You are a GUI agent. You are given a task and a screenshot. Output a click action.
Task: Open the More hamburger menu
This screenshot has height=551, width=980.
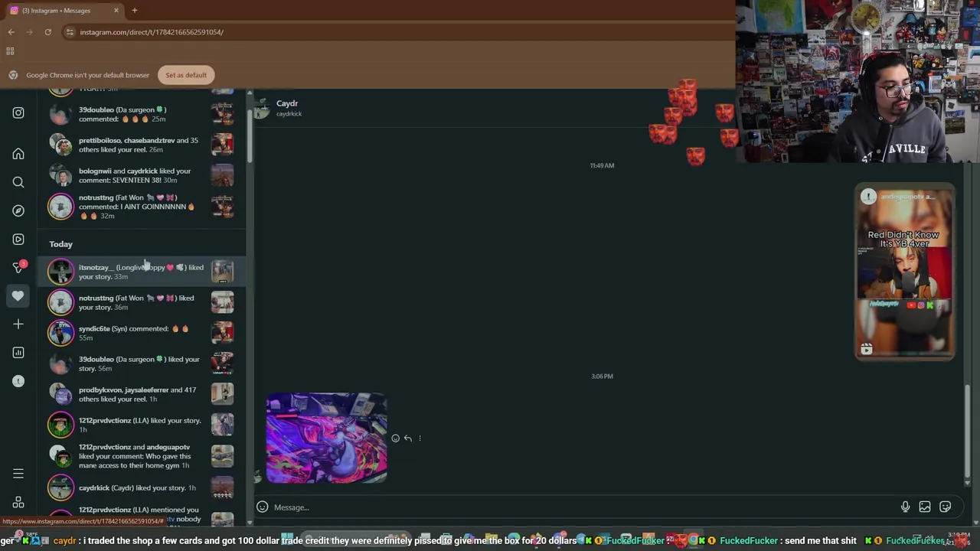click(18, 474)
